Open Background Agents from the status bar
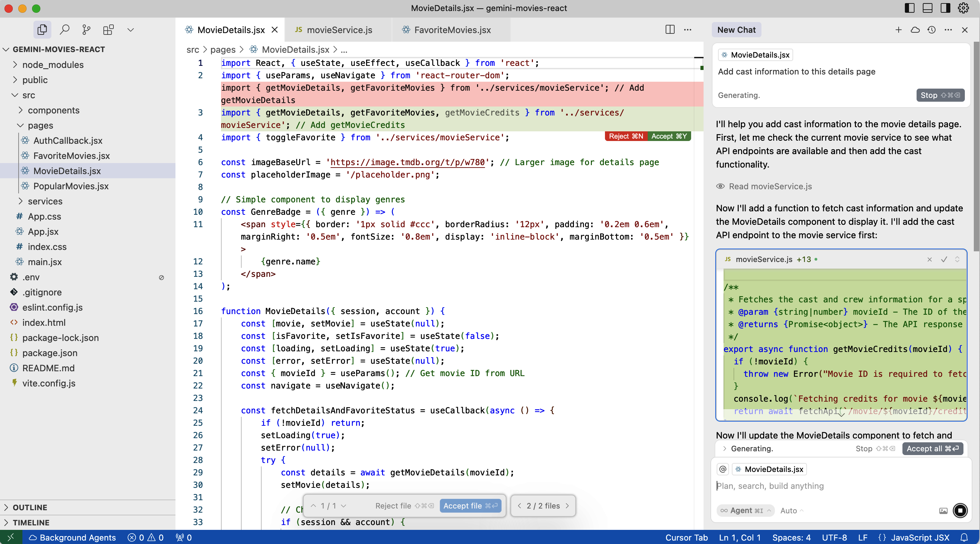This screenshot has height=544, width=980. tap(73, 537)
